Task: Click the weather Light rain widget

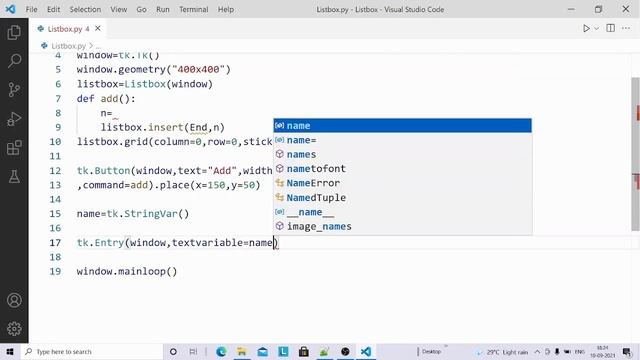Action: [x=502, y=352]
